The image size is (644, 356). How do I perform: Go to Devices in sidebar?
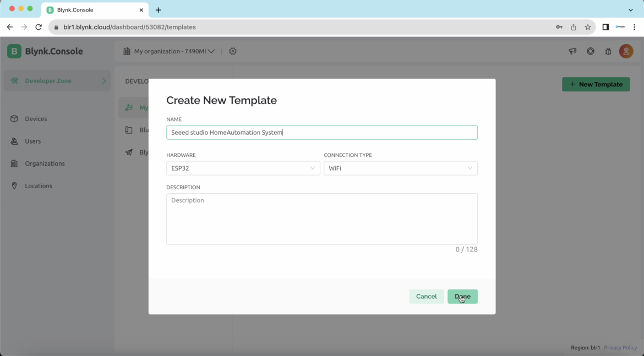tap(36, 119)
